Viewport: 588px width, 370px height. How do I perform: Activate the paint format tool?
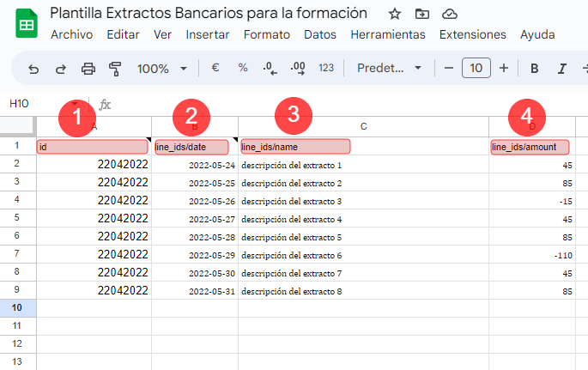click(x=115, y=69)
